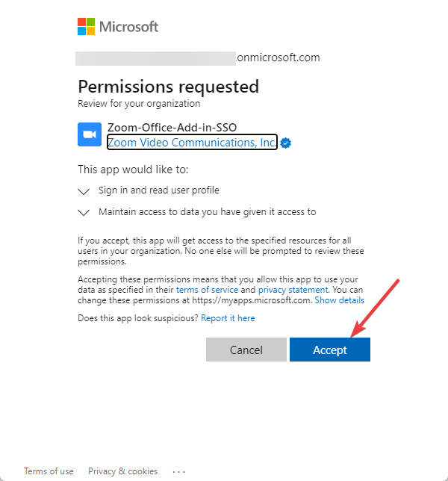Open the terms of service link

208,290
